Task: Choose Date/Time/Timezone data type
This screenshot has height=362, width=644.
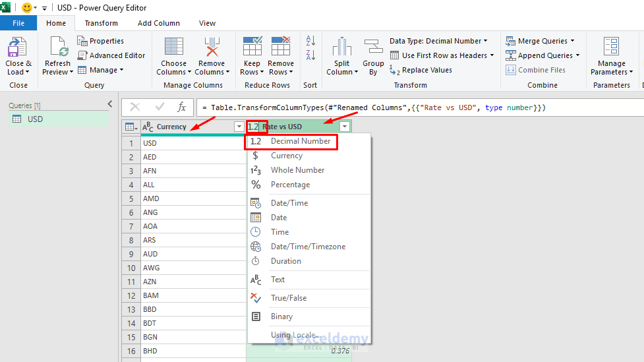Action: (309, 247)
